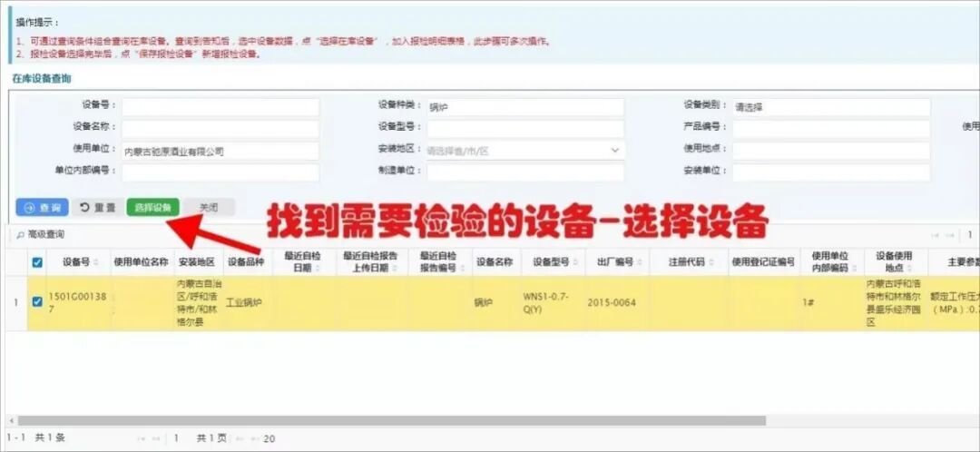Click the 1-1 共1条 record count
Image resolution: width=980 pixels, height=452 pixels.
tap(35, 438)
